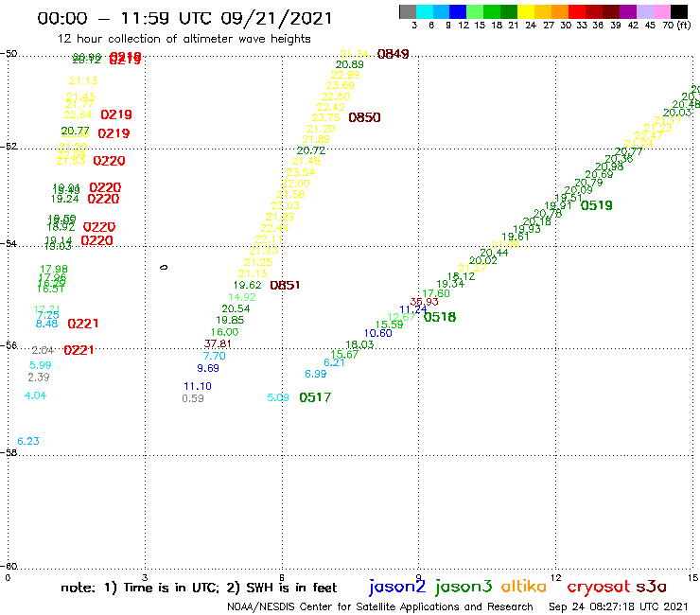This screenshot has width=700, height=615.
Task: Click wave height value 22.64
Action: point(78,114)
